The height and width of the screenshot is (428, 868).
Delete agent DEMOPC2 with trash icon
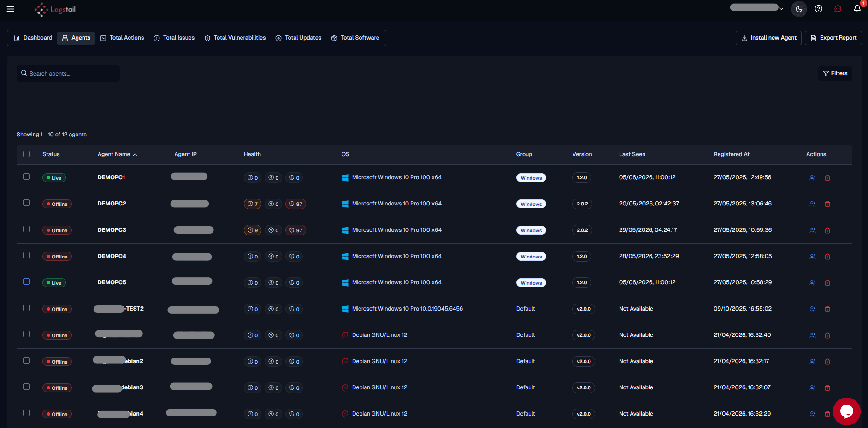coord(827,204)
